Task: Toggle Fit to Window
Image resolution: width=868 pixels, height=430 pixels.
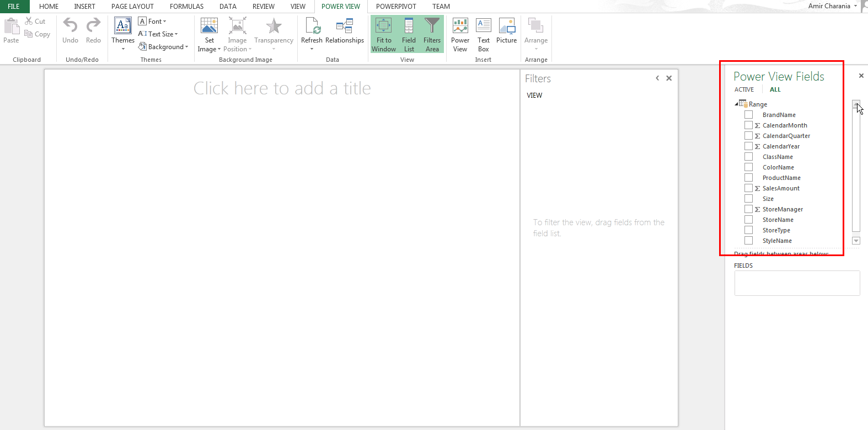Action: coord(384,35)
